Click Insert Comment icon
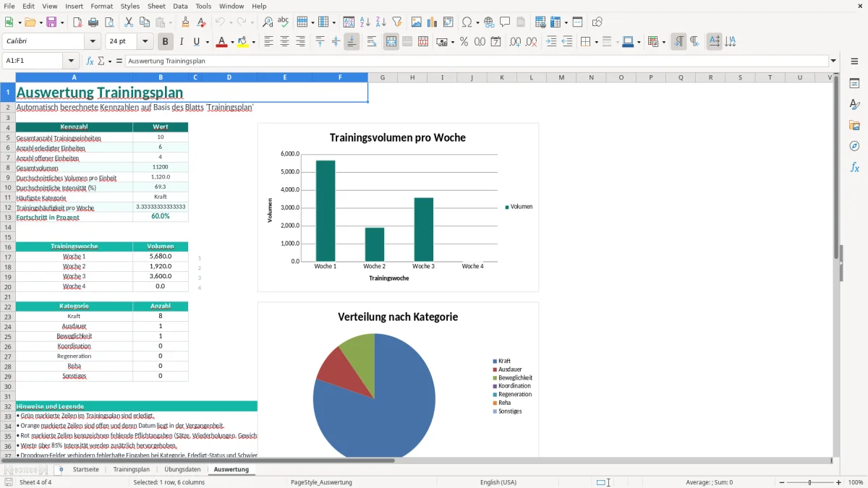This screenshot has width=868, height=488. tap(505, 22)
